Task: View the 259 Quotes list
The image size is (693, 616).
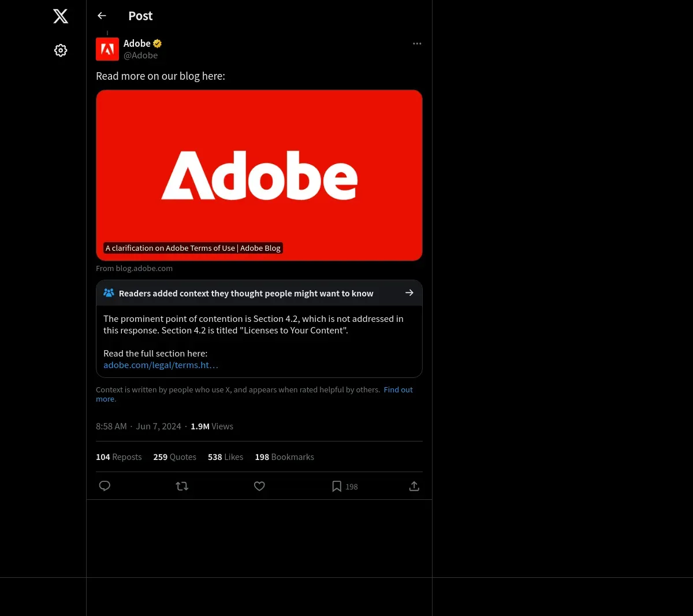Action: click(x=174, y=457)
